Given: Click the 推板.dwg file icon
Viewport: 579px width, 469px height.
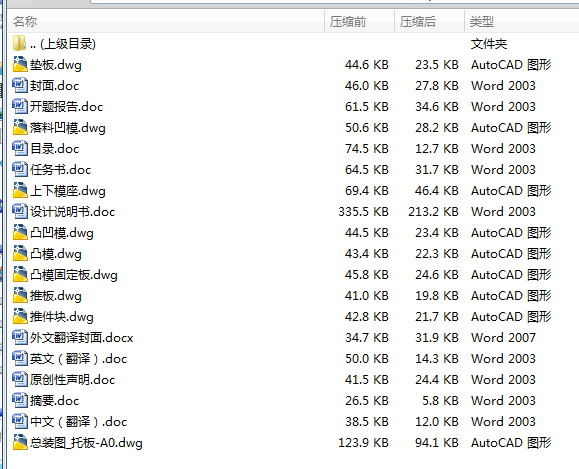Looking at the screenshot, I should (20, 295).
